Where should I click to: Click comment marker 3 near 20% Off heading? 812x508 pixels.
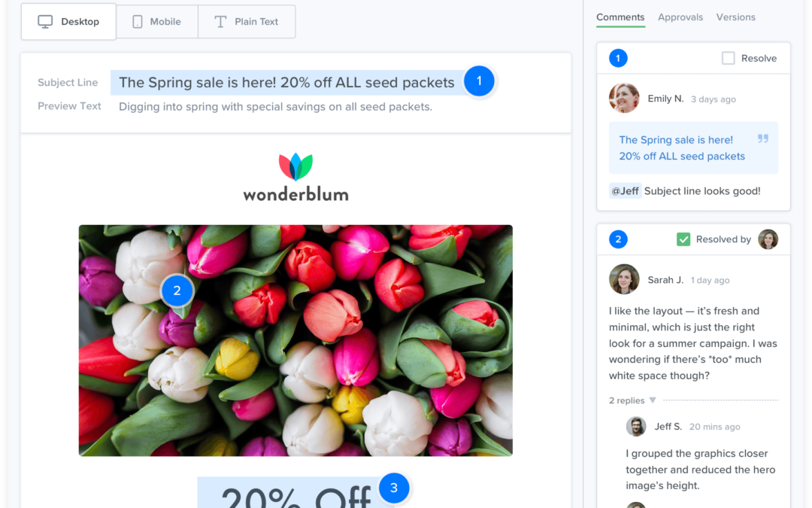coord(394,488)
